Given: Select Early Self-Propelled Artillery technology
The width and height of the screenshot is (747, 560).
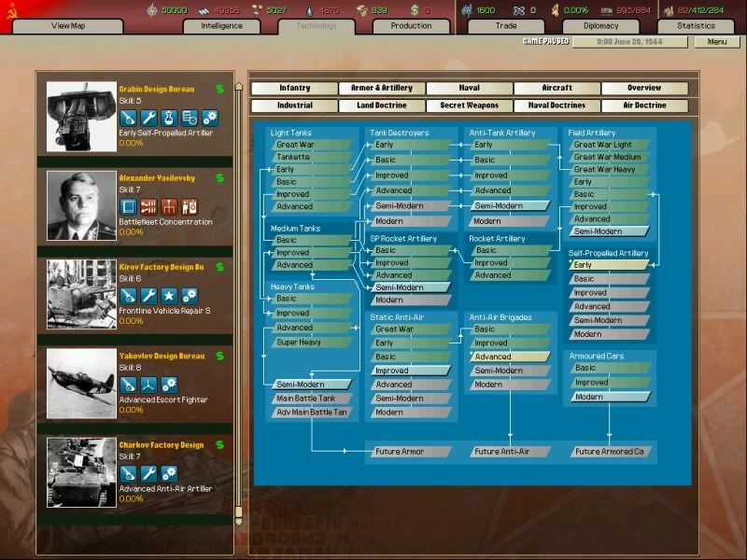Looking at the screenshot, I should click(x=608, y=265).
